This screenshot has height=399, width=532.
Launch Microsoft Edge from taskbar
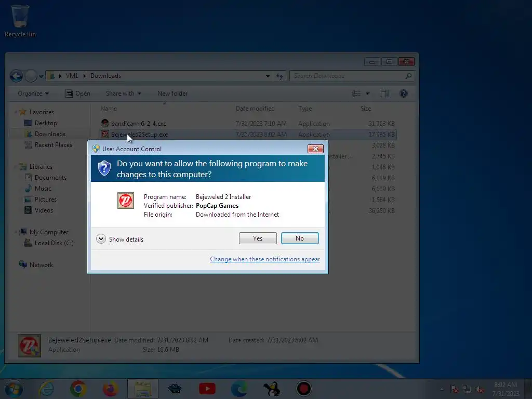tap(239, 389)
